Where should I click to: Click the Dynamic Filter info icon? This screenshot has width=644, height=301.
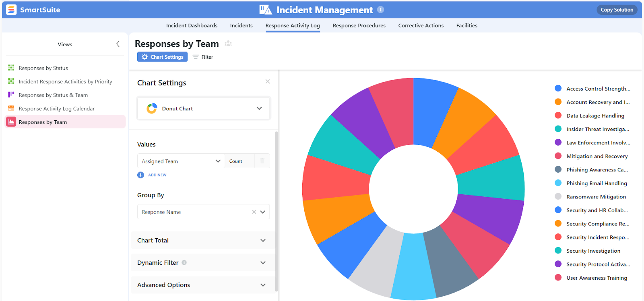click(184, 263)
